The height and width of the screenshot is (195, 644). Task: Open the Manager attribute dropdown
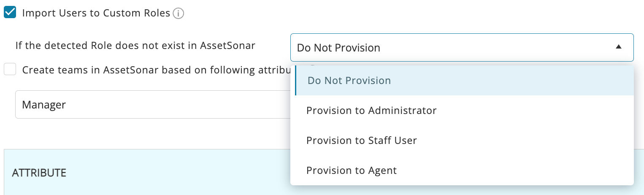pos(152,104)
